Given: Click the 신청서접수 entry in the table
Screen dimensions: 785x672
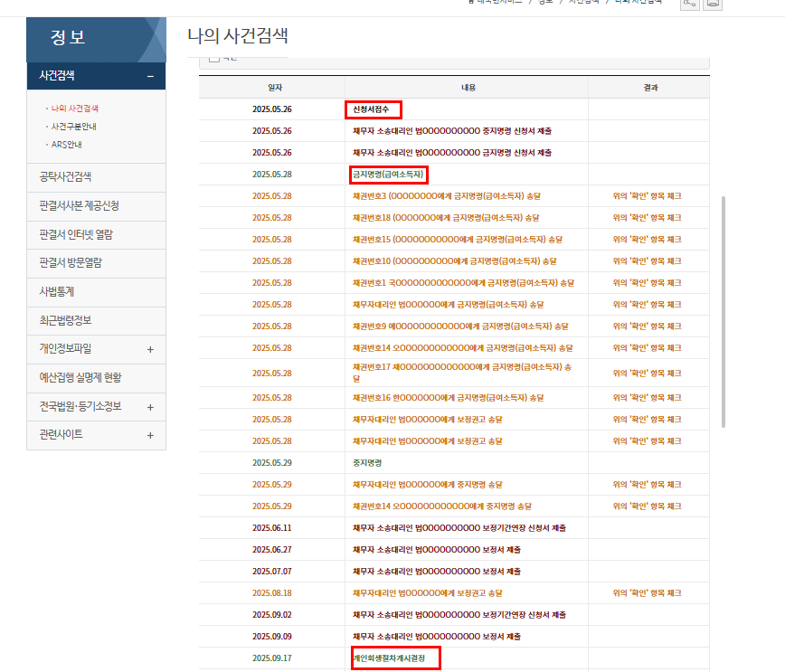Looking at the screenshot, I should tap(372, 109).
